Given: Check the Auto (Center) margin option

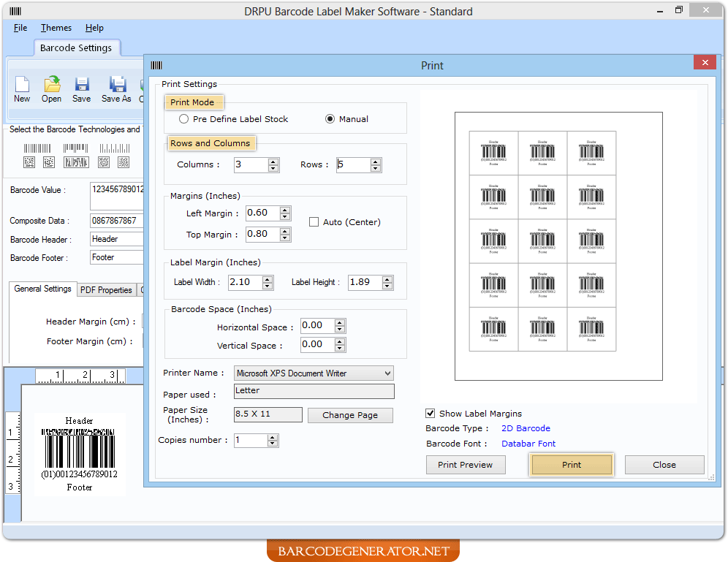Looking at the screenshot, I should [313, 221].
